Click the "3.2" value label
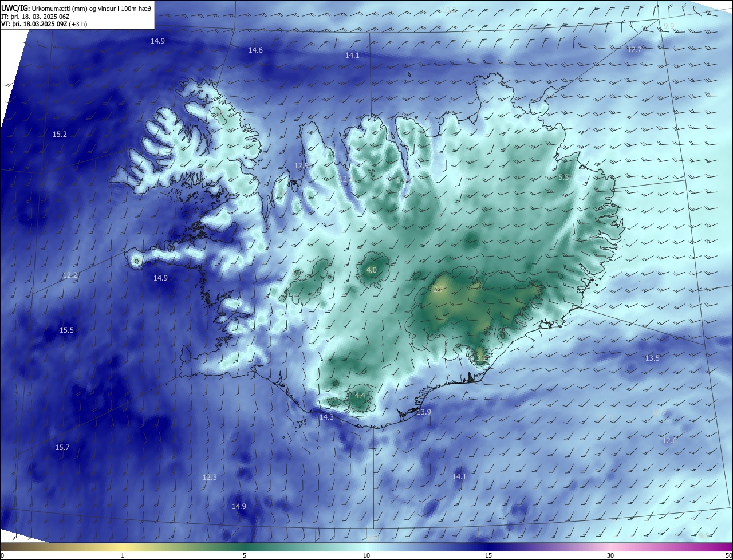 coord(482,358)
